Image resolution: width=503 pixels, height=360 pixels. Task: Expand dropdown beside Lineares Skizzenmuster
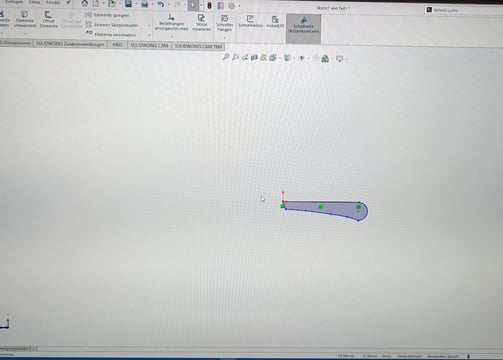pyautogui.click(x=149, y=26)
